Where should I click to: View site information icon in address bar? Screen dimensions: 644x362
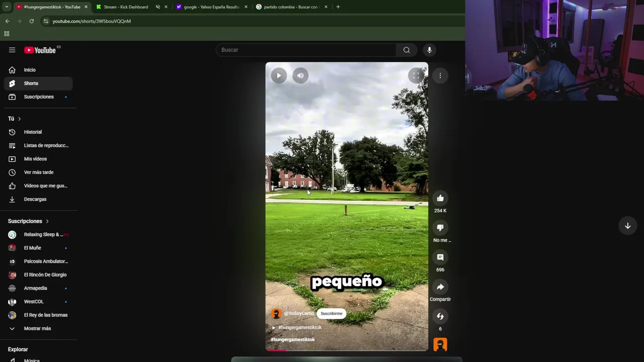46,21
